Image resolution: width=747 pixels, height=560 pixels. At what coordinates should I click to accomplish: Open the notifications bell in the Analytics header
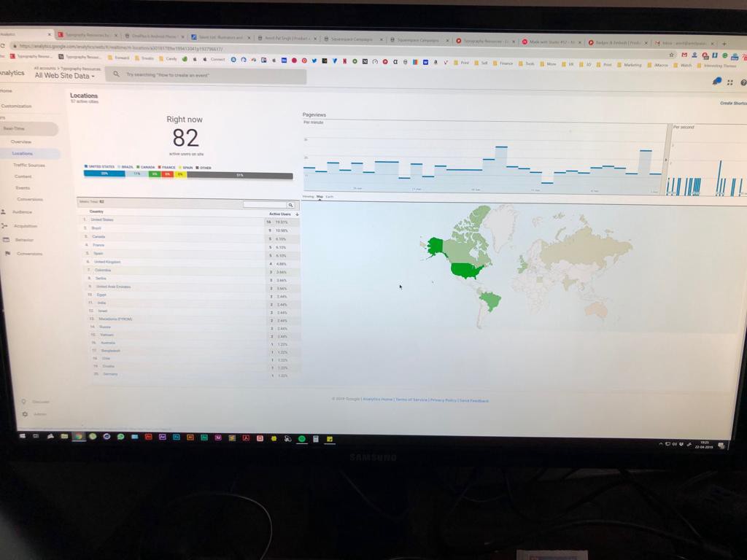716,82
